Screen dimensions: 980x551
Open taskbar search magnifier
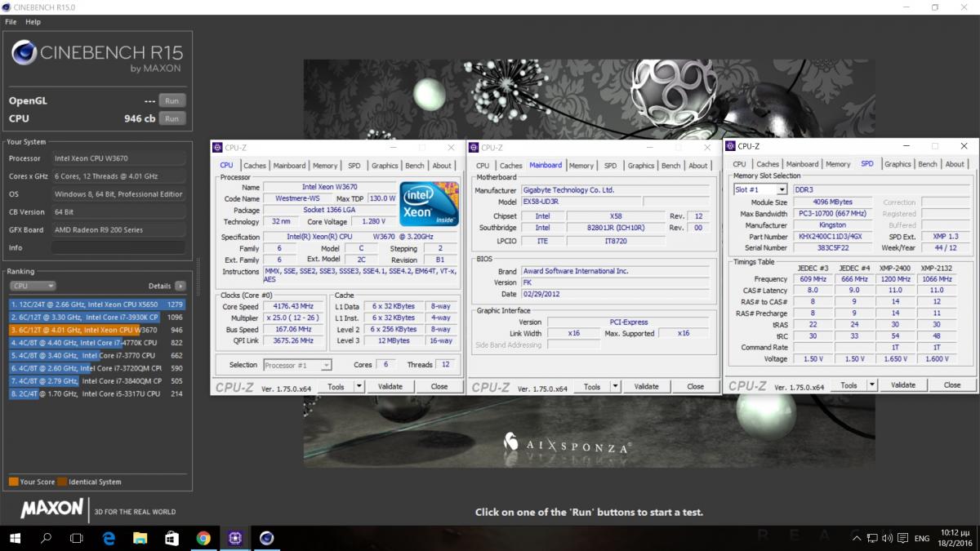(x=47, y=538)
